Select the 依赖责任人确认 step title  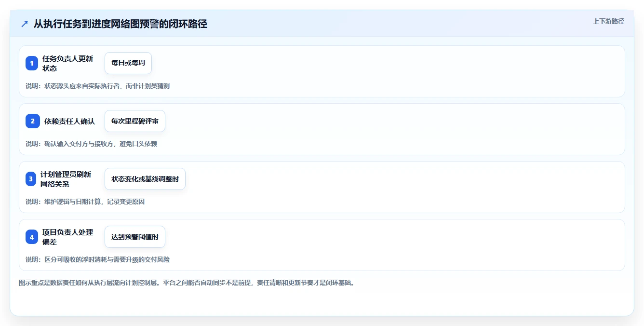(x=69, y=121)
